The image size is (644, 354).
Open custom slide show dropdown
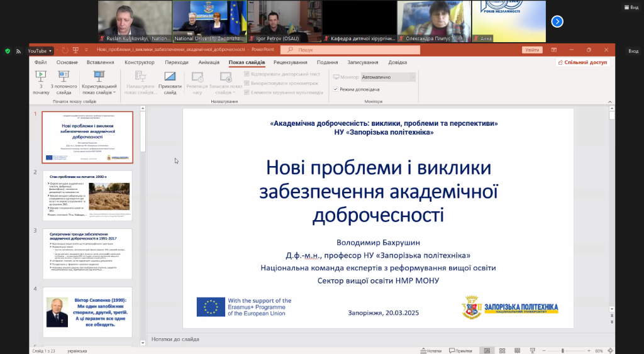99,82
